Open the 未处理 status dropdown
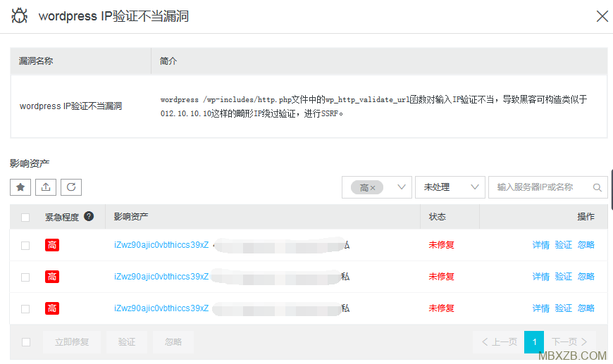Viewport: 613px width, 364px height. (450, 187)
